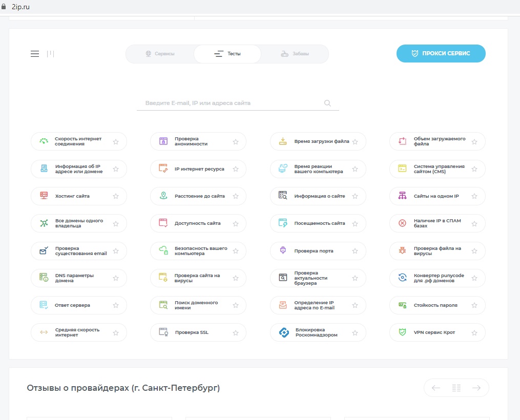Click the Проверка порта plug icon
The image size is (520, 420).
(x=282, y=251)
